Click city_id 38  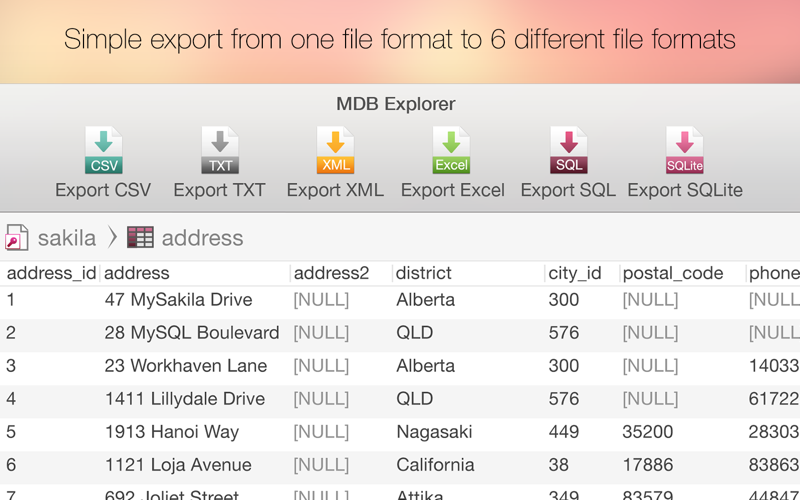coord(559,465)
